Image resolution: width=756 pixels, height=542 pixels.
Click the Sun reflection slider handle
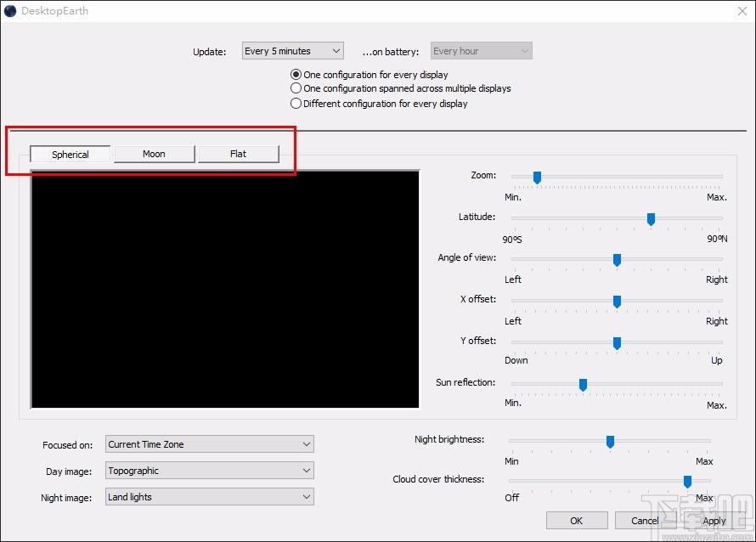[x=583, y=384]
